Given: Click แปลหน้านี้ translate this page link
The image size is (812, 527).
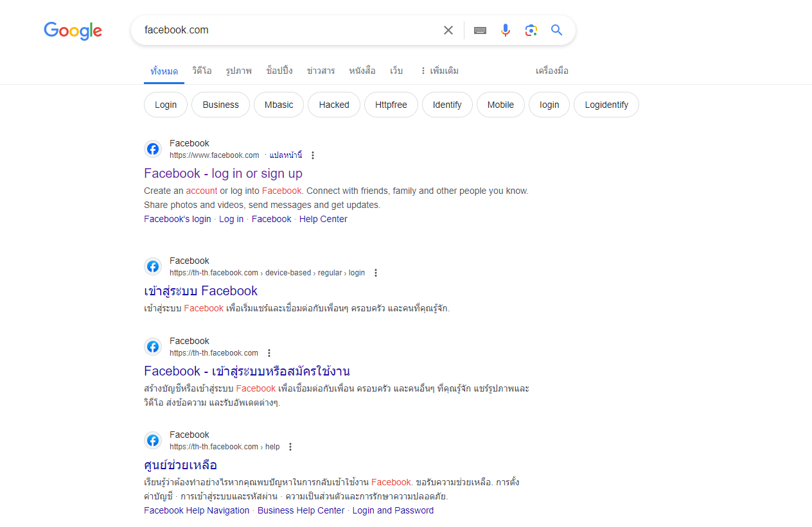Looking at the screenshot, I should [285, 155].
